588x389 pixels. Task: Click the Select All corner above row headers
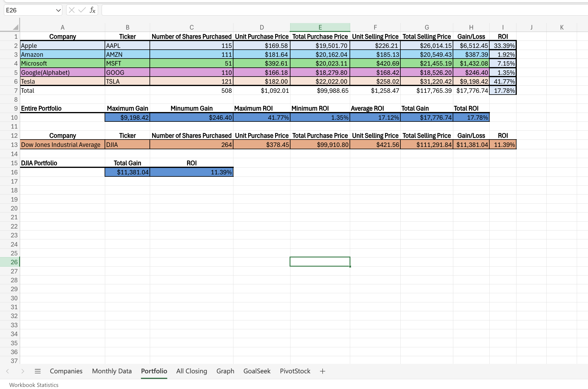pos(14,27)
